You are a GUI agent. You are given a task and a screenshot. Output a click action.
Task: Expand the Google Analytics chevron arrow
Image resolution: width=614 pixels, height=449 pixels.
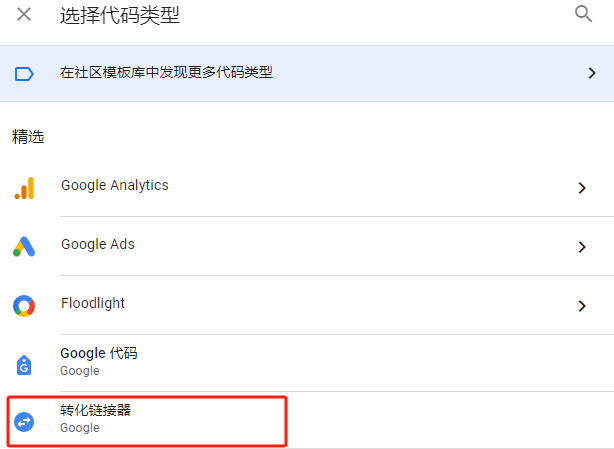tap(582, 188)
